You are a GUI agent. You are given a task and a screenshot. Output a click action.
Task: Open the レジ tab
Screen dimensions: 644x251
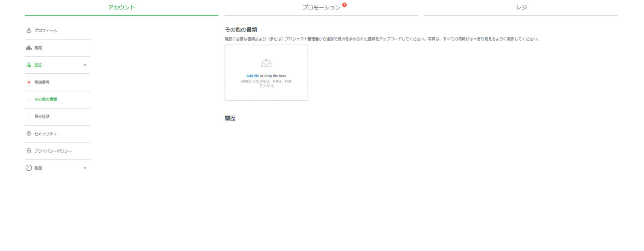521,7
